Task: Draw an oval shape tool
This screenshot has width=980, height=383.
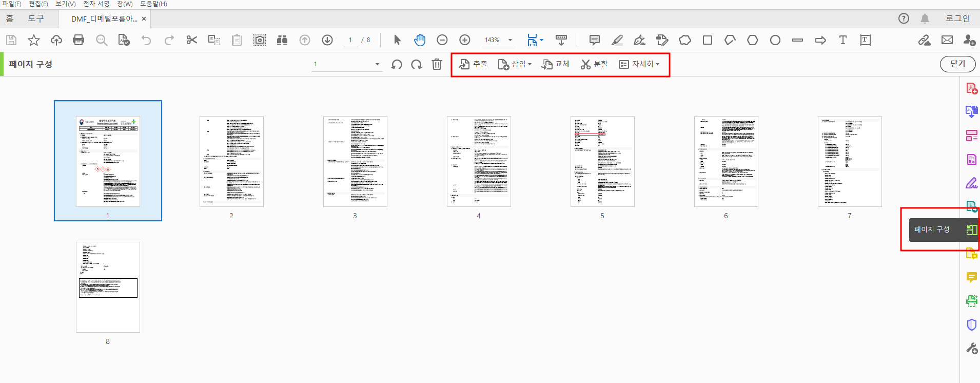Action: 775,40
